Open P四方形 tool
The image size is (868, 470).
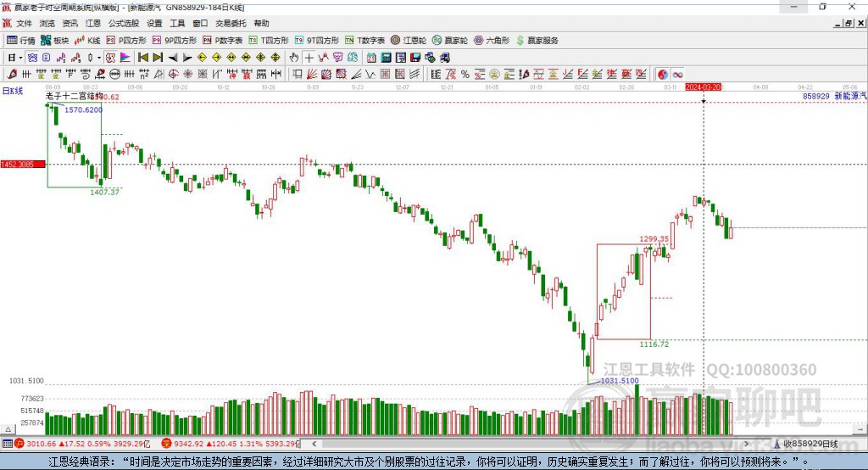click(126, 41)
